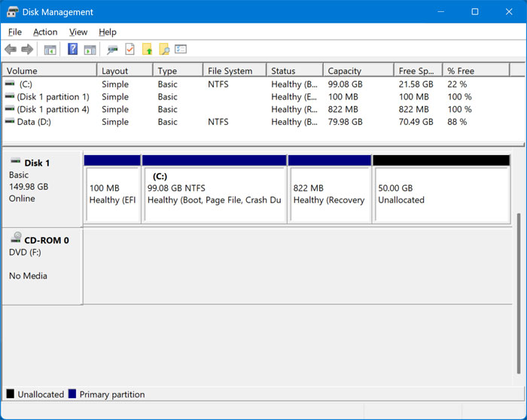Click the Disk Management title bar app icon
527x420 pixels.
pyautogui.click(x=12, y=12)
